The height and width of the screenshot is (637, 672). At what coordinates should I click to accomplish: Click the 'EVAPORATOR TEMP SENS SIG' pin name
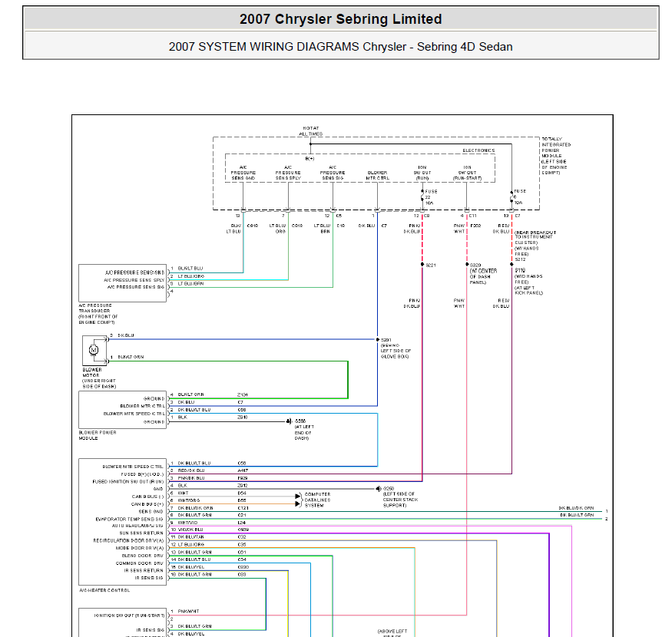pos(130,520)
